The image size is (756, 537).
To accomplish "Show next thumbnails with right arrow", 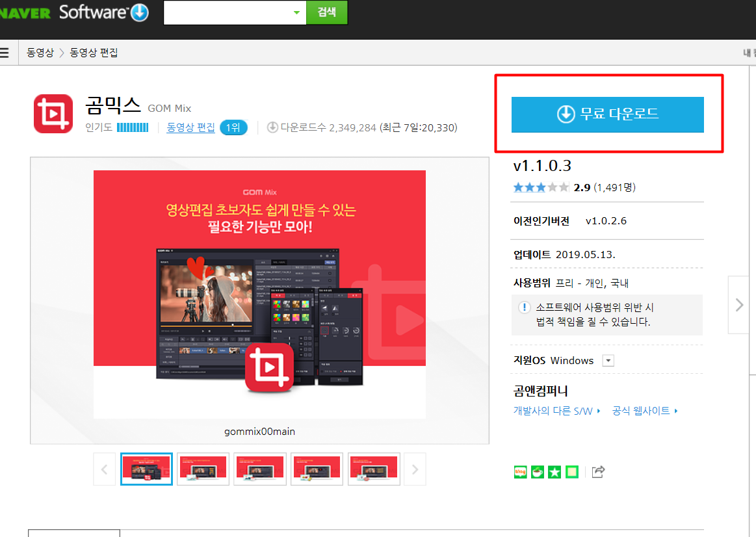I will (415, 469).
